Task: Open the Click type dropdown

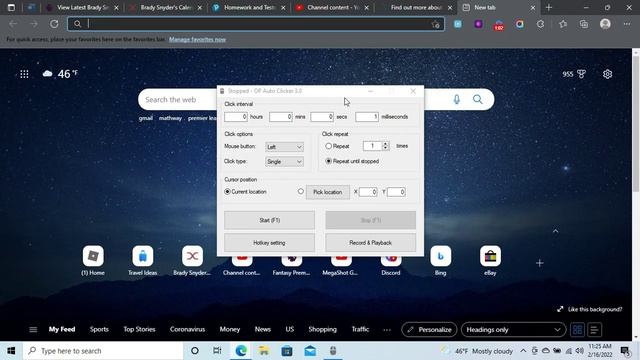Action: (284, 162)
